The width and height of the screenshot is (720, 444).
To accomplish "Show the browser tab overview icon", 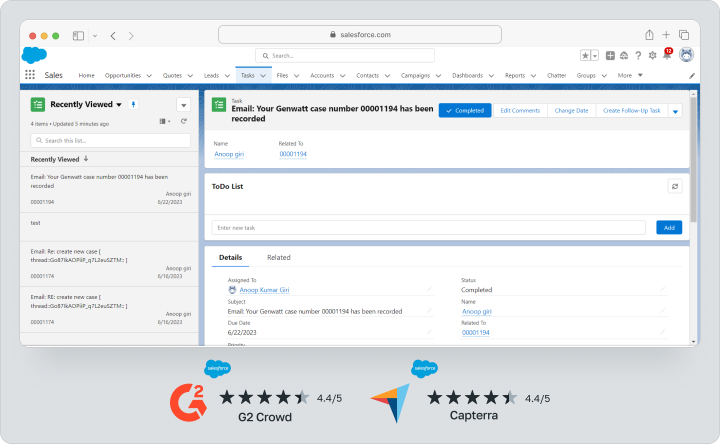I will [684, 35].
